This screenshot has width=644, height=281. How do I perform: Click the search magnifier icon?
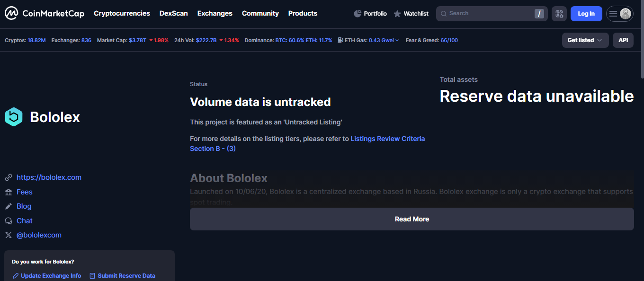(444, 14)
